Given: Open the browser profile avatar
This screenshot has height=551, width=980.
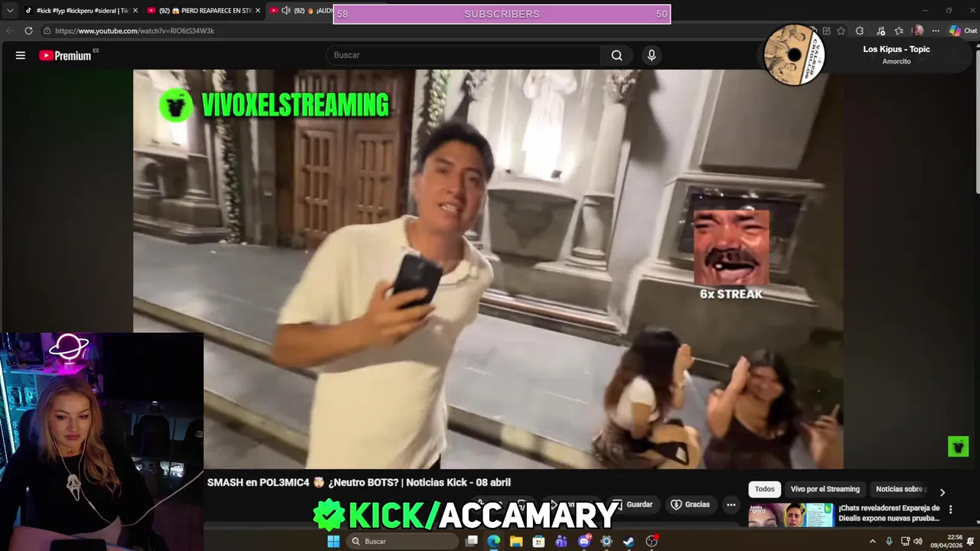Looking at the screenshot, I should pos(918,31).
